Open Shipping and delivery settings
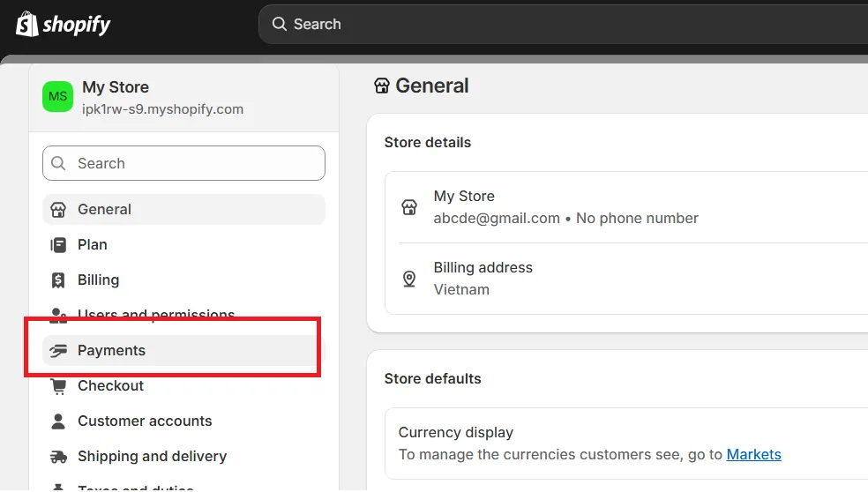This screenshot has height=492, width=868. [x=183, y=457]
